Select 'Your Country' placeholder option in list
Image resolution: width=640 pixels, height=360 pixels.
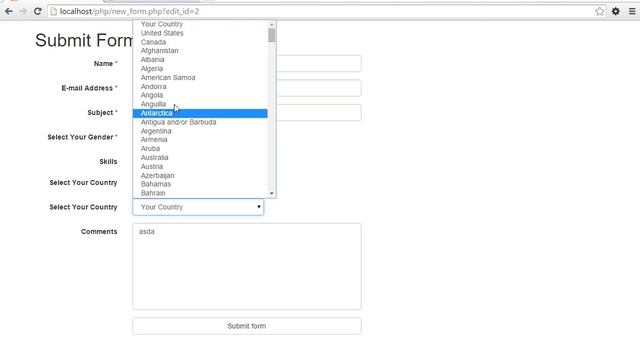[200, 24]
